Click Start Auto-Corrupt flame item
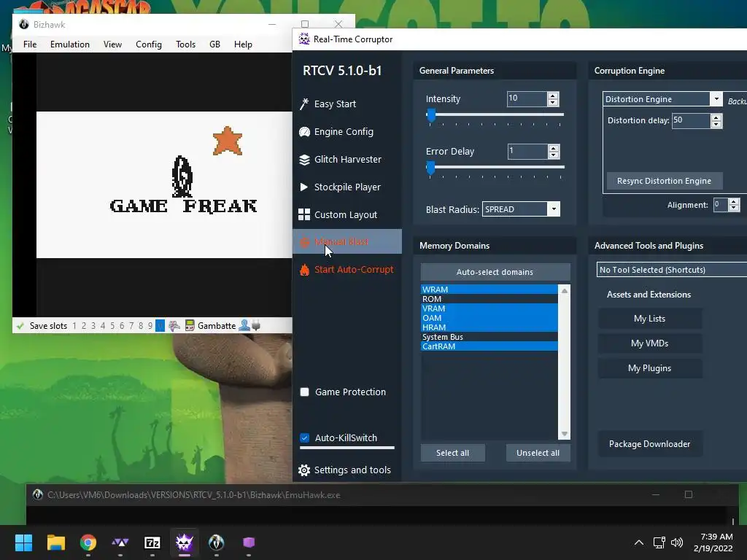 347,269
